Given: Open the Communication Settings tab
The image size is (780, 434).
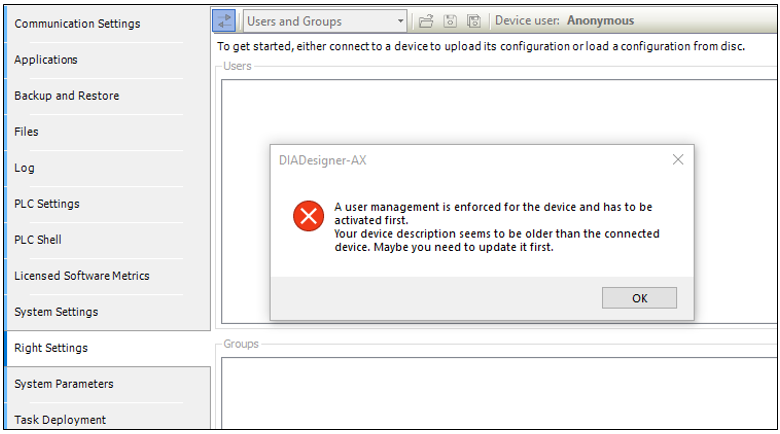Looking at the screenshot, I should click(x=77, y=23).
